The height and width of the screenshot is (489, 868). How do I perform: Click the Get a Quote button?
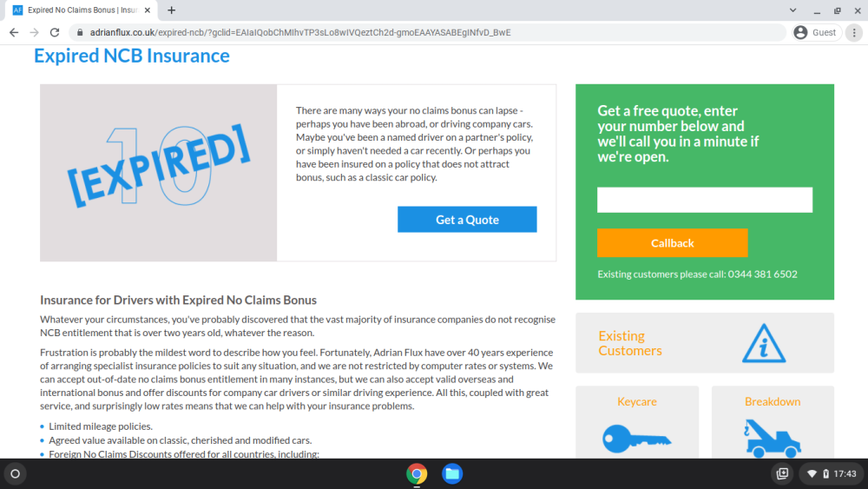[x=467, y=219]
